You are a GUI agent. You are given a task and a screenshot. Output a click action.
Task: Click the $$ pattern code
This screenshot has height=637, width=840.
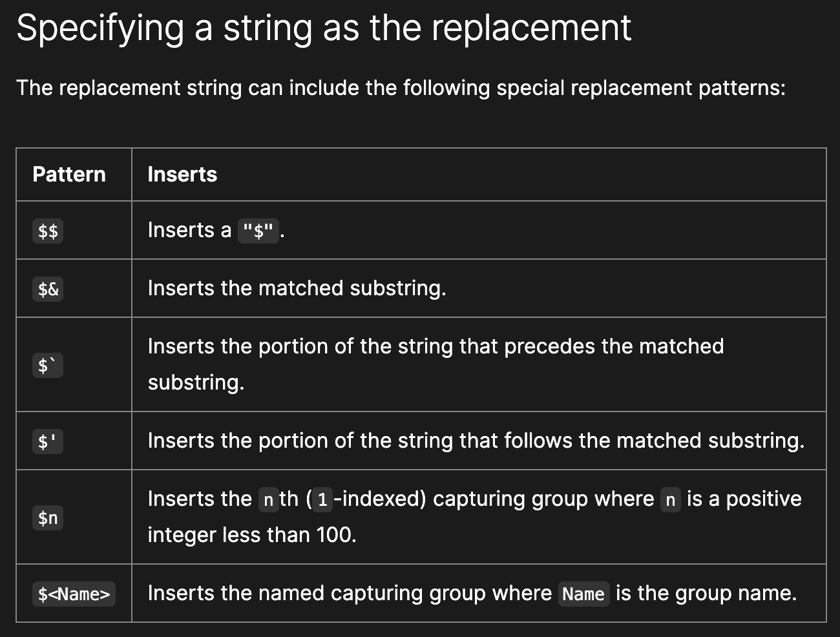click(48, 231)
